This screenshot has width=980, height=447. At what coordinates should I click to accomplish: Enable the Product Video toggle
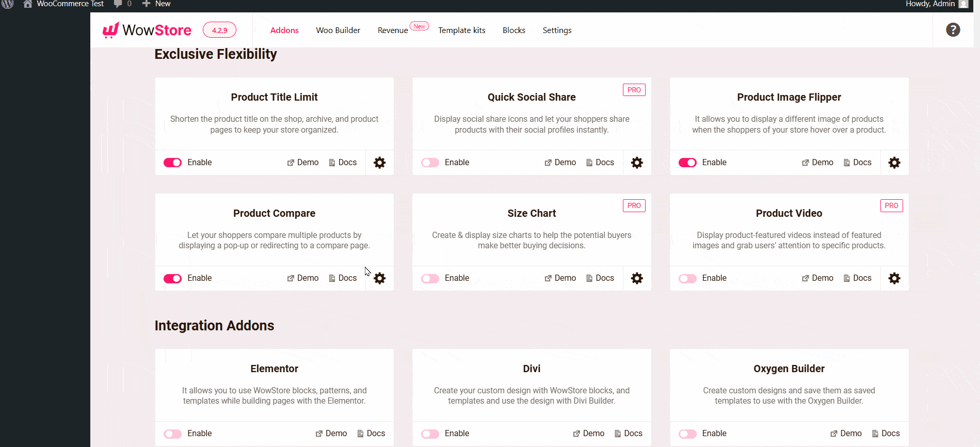(x=687, y=278)
